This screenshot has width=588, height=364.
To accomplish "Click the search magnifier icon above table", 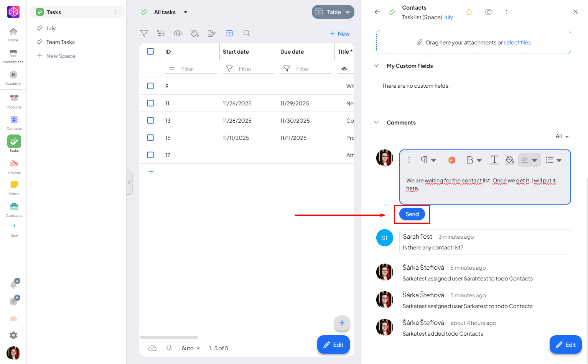I will pyautogui.click(x=247, y=33).
